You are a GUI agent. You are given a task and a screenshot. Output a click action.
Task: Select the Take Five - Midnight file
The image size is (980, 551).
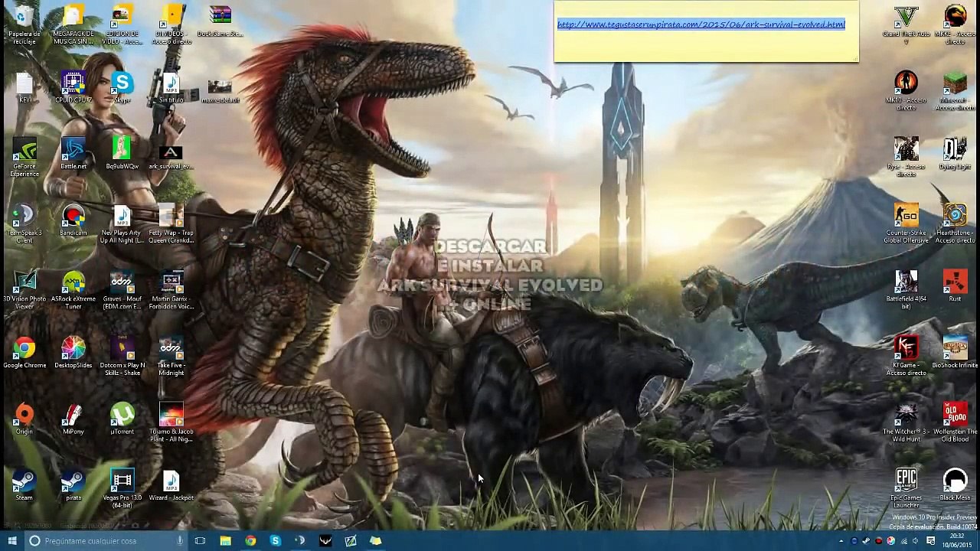click(x=171, y=357)
